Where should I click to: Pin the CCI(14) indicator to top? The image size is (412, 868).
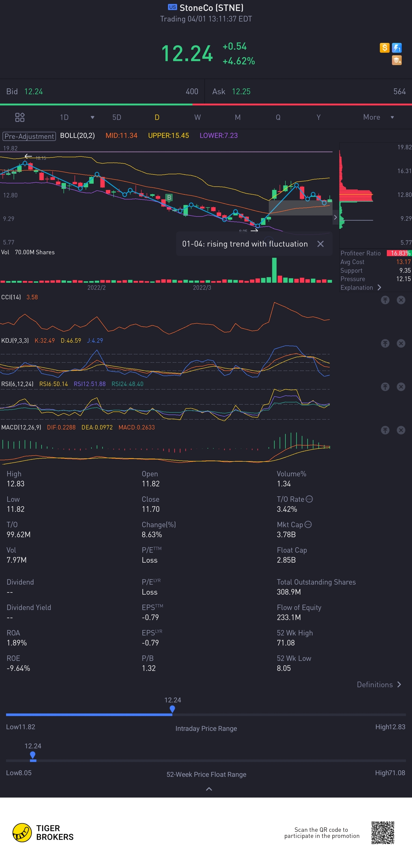(x=385, y=300)
